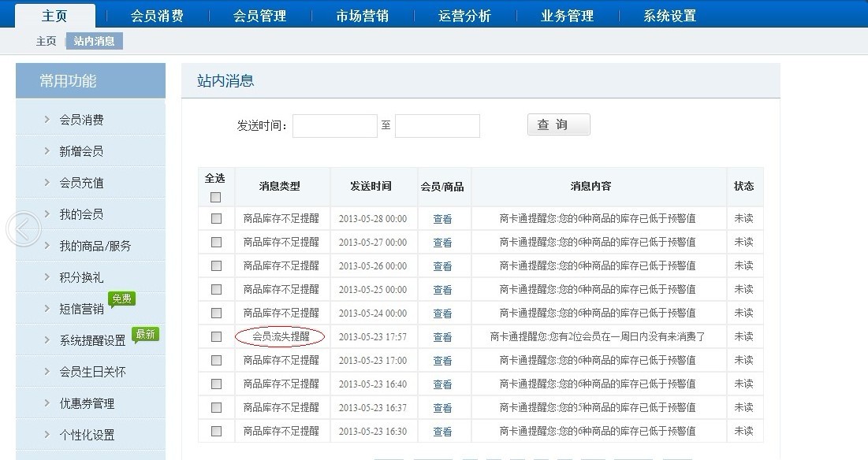Open the 会员管理 top menu
This screenshot has height=460, width=868.
click(x=259, y=16)
